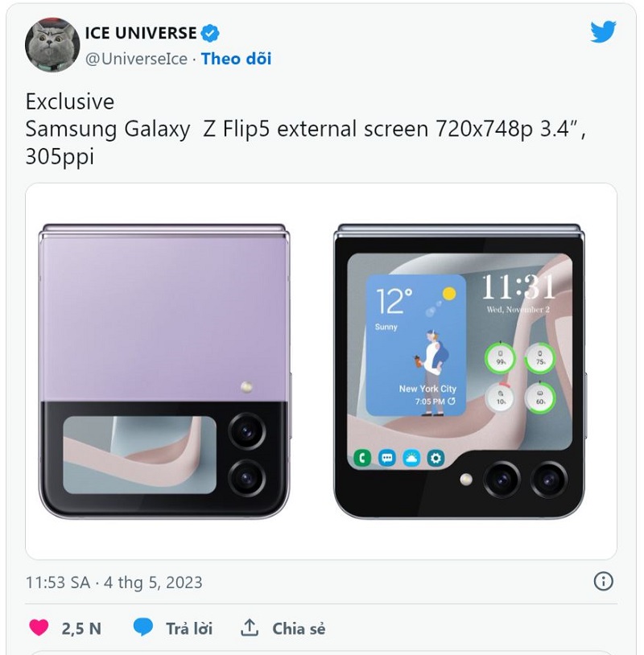Click the Twitter bird logo
Screen dimensions: 644x655
603,31
